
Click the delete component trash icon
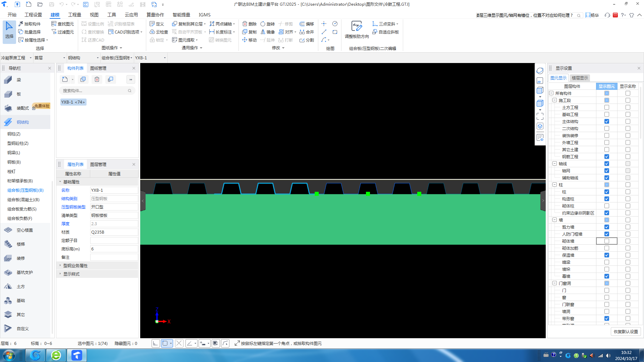[x=97, y=79]
